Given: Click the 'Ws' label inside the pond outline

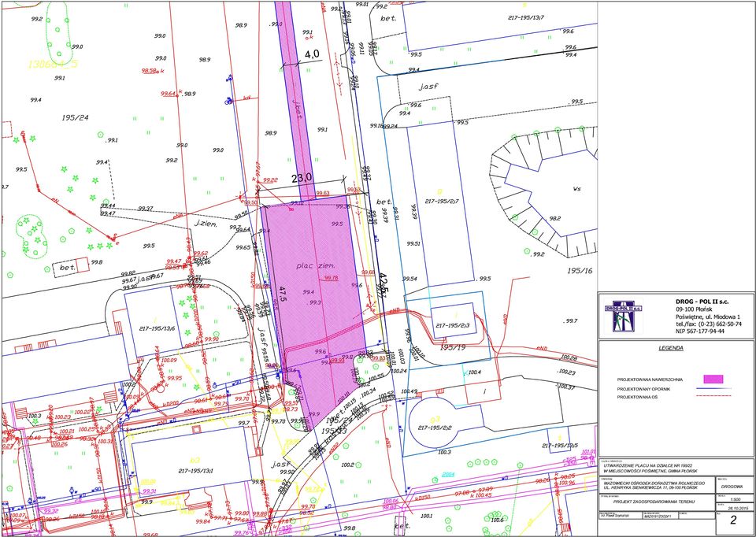Looking at the screenshot, I should (576, 189).
